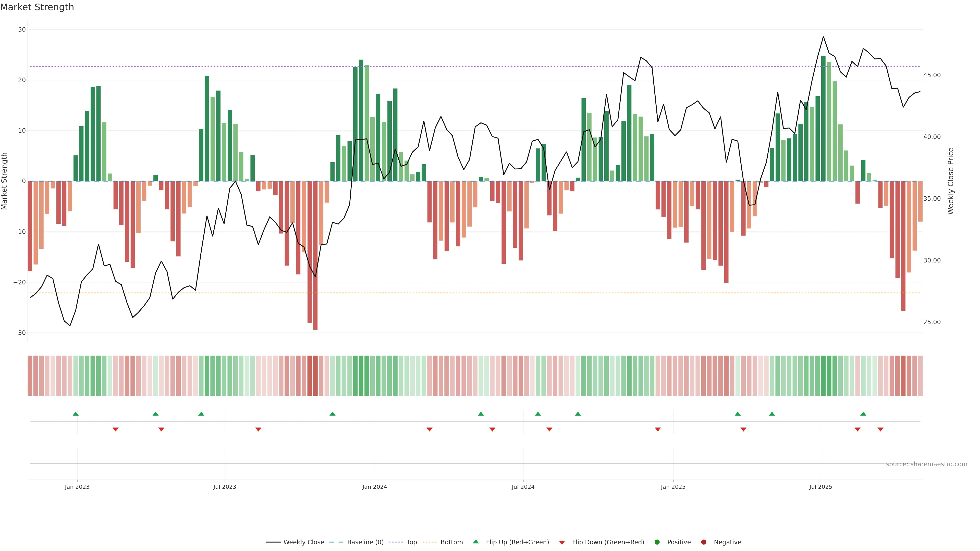This screenshot has height=551, width=980.
Task: Click the tallest dark-green bar near Jul 2025
Action: pyautogui.click(x=823, y=118)
